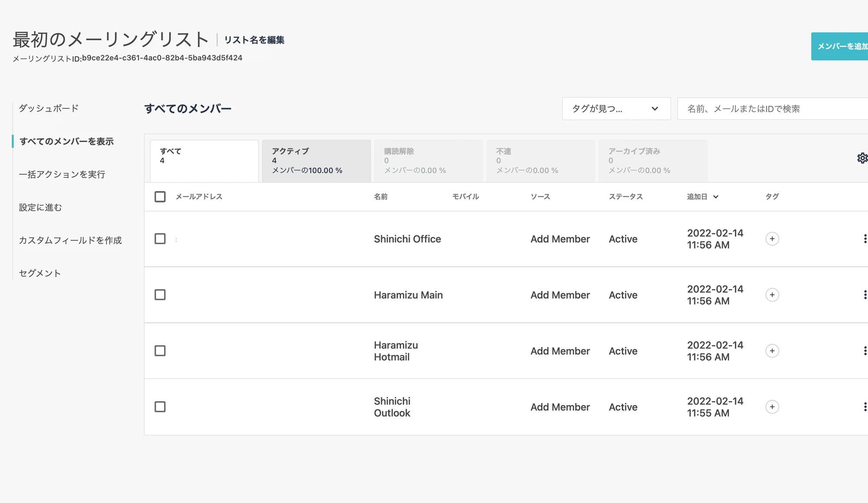Image resolution: width=868 pixels, height=503 pixels.
Task: Click Active status for Shinichi Outlook
Action: [623, 407]
